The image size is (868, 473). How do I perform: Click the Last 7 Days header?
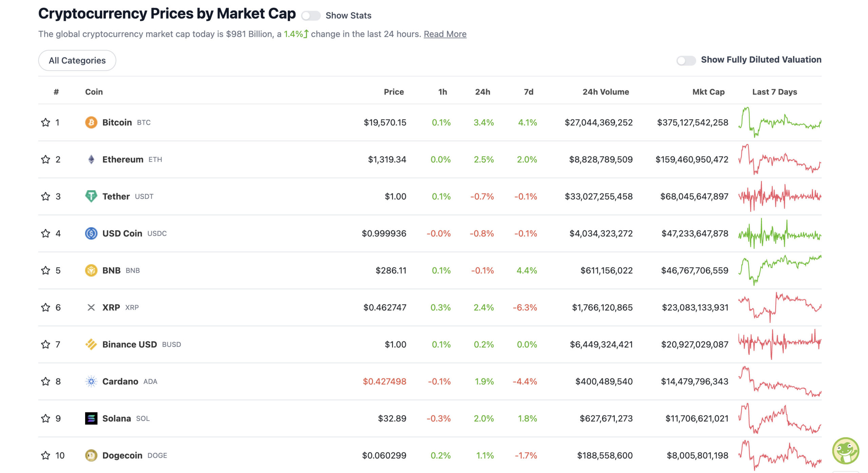click(774, 92)
